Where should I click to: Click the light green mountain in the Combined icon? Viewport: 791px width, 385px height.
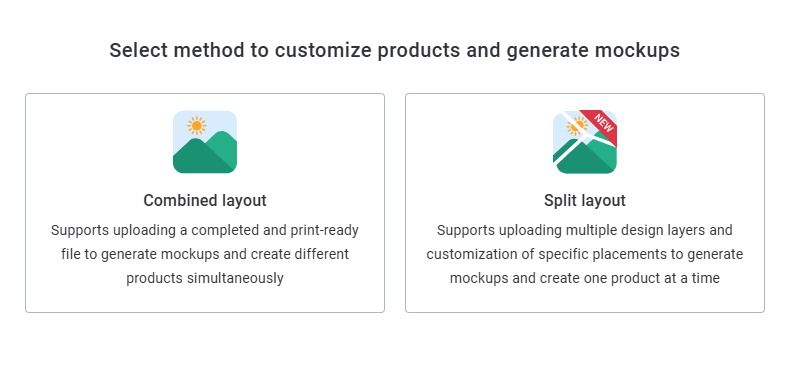pyautogui.click(x=224, y=146)
